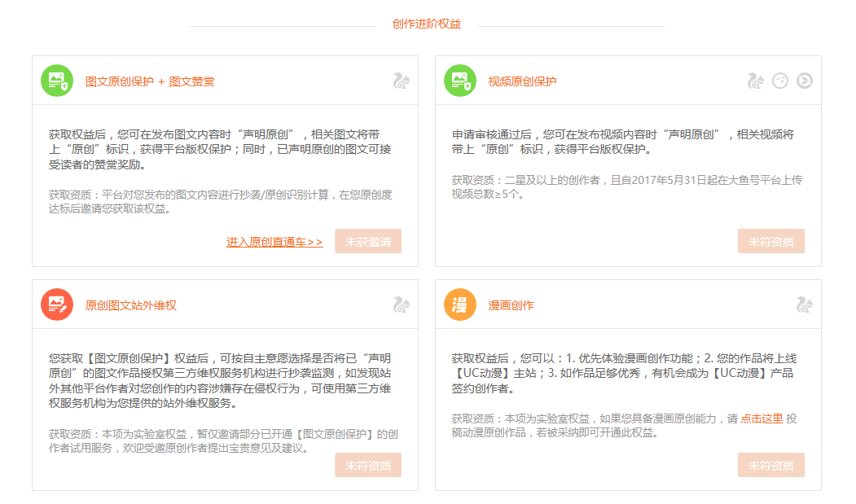The image size is (856, 504).
Task: Click the green 视频原创保护 card icon
Action: (x=460, y=81)
